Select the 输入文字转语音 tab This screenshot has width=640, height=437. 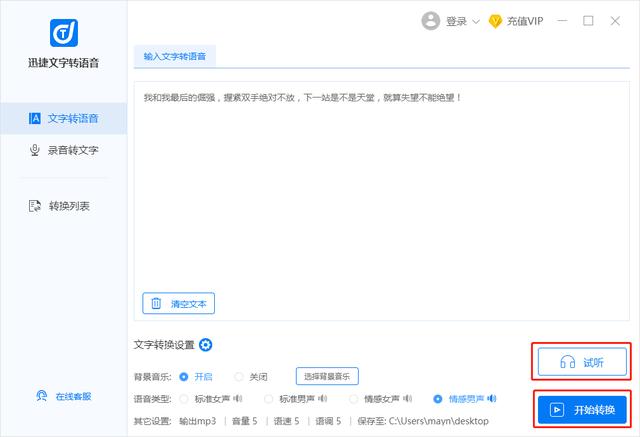175,56
